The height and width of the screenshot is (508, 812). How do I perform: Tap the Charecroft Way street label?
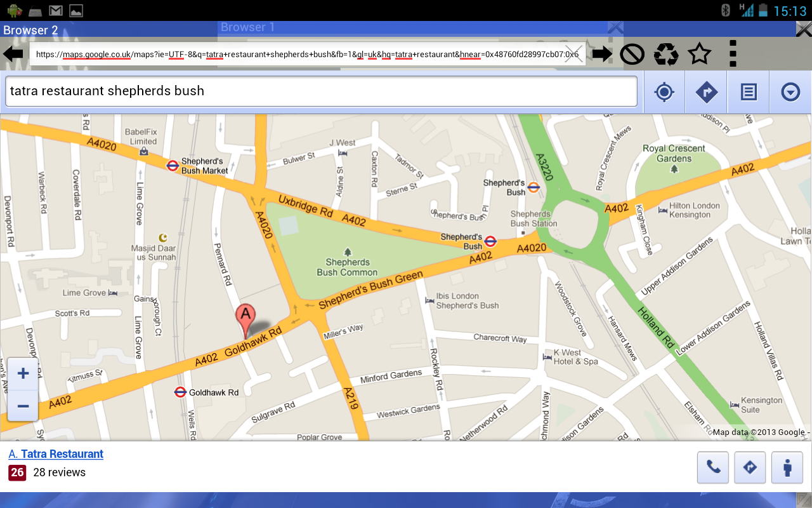click(500, 338)
